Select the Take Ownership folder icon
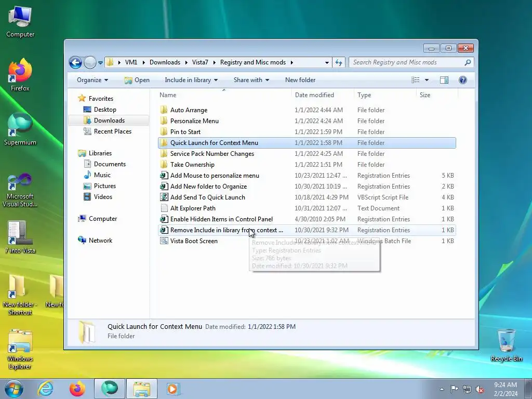Image resolution: width=532 pixels, height=399 pixels. coord(164,165)
